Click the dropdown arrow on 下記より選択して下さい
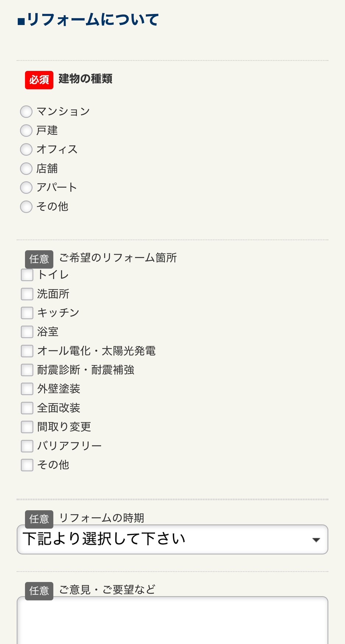Viewport: 345px width, 644px height. coord(317,539)
